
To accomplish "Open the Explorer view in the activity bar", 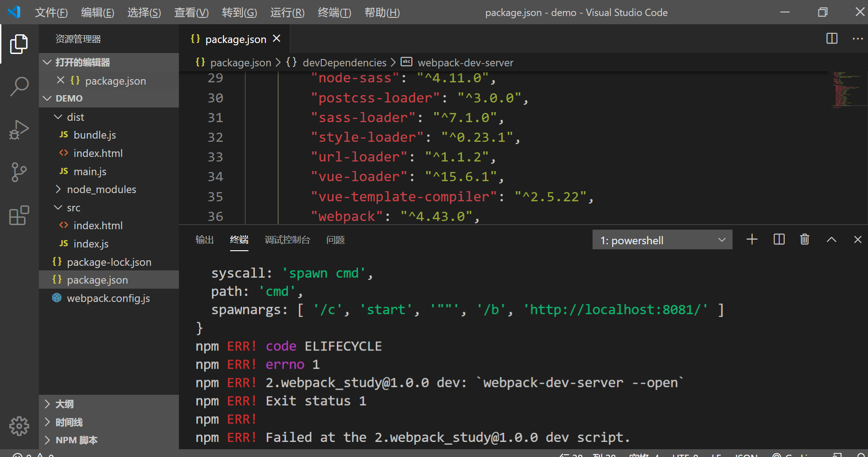I will [19, 44].
